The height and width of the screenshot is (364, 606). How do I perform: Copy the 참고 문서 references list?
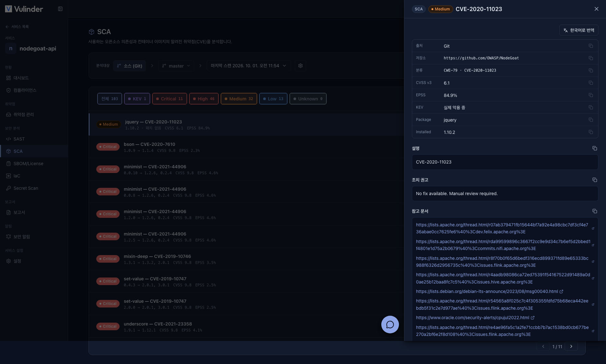point(595,211)
